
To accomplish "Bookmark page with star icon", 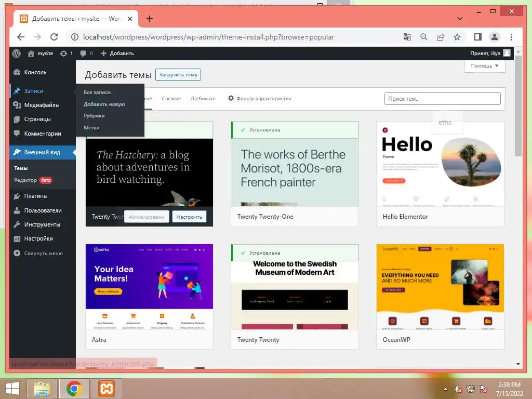I will tap(457, 37).
